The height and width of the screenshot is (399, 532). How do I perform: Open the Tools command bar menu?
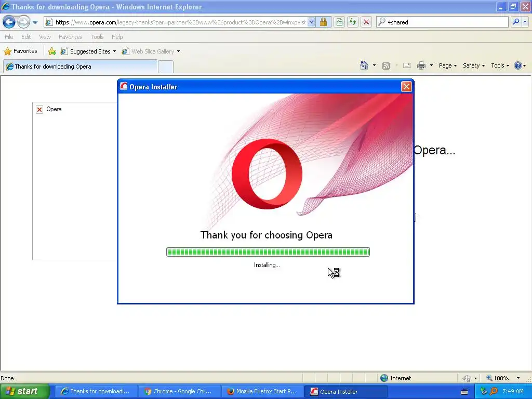[500, 65]
